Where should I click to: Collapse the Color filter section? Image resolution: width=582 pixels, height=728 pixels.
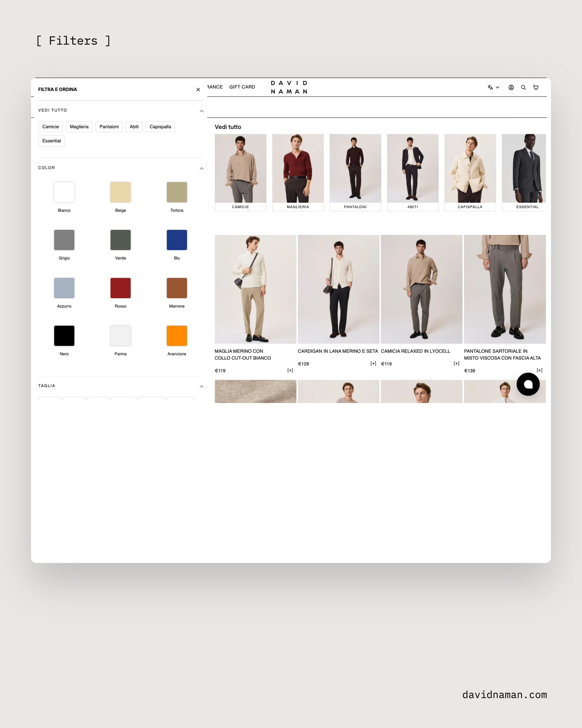coord(201,169)
